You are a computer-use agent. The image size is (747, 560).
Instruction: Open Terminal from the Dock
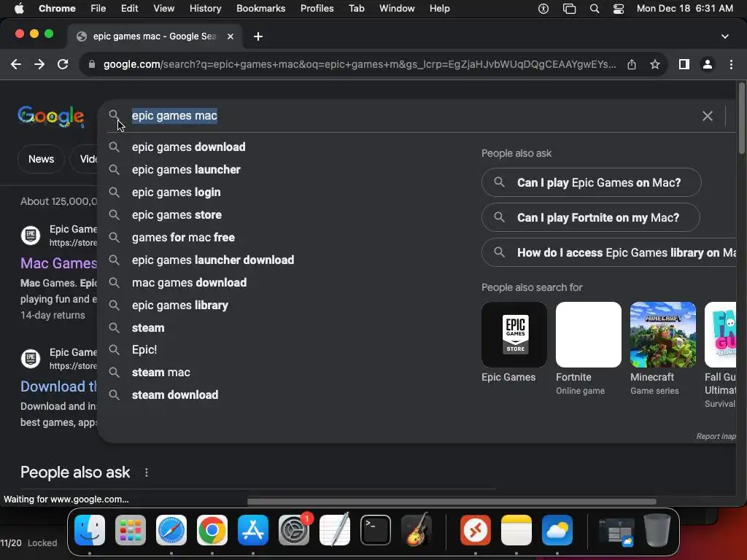(x=376, y=530)
